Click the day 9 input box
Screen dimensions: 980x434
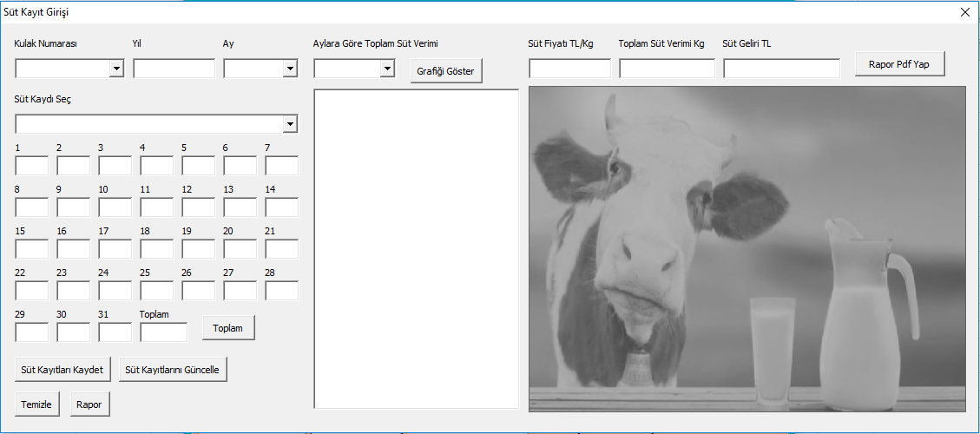point(74,207)
